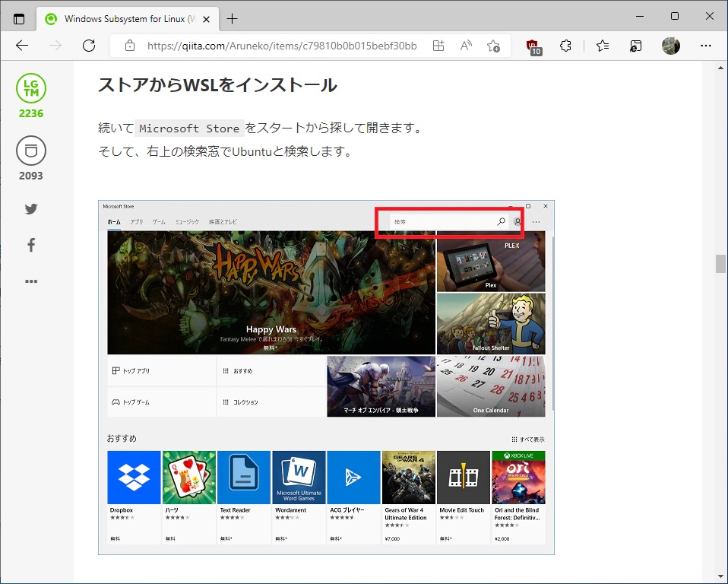Viewport: 728px width, 584px height.
Task: Click the page vertical scrollbar thumb
Action: click(720, 264)
